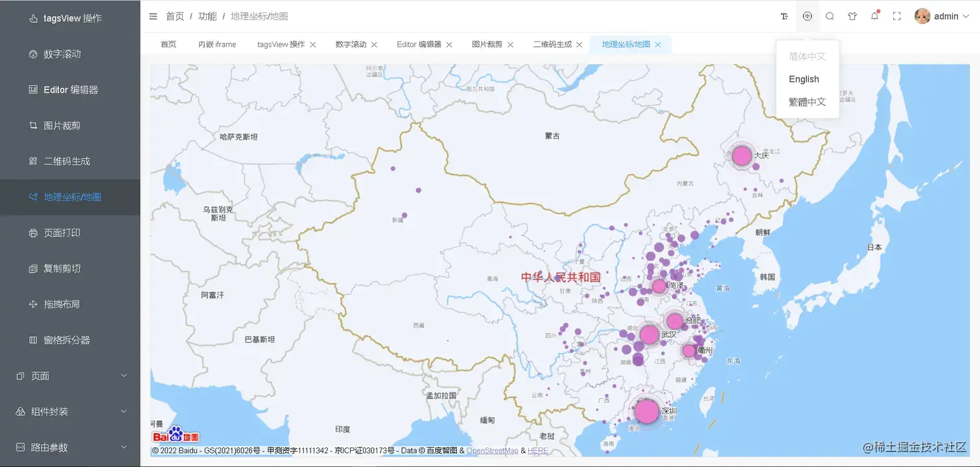
Task: Switch to the 内嵌 iframe tab
Action: pos(216,44)
